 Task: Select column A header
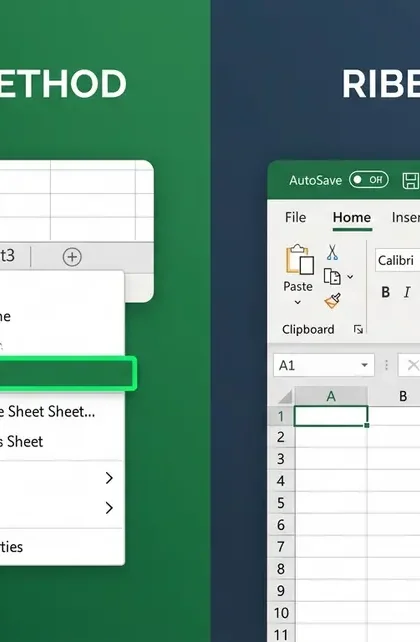click(x=331, y=396)
